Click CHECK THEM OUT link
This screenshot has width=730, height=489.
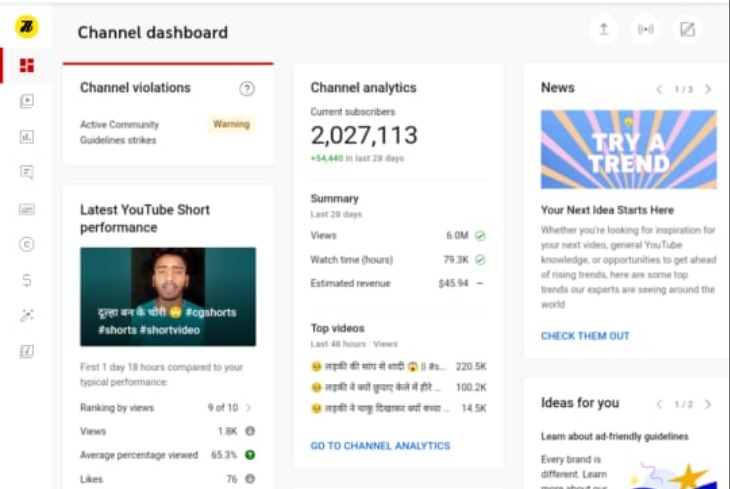coord(585,336)
